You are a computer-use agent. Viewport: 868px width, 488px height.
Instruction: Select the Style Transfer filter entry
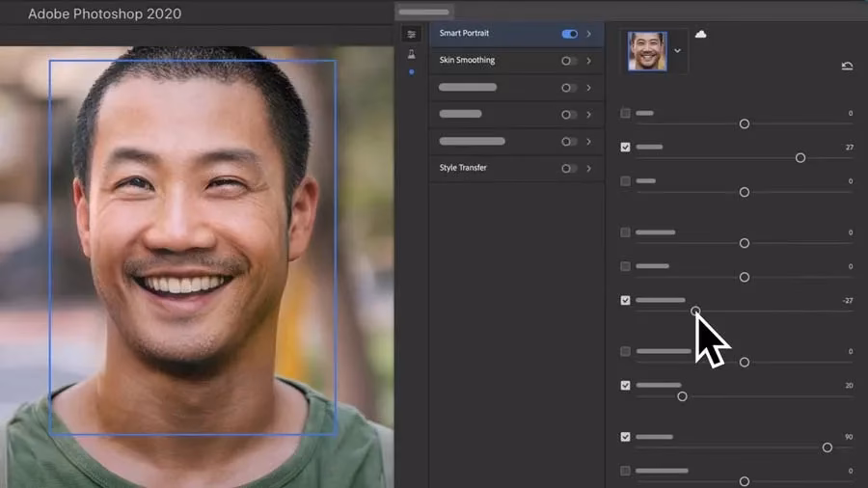(464, 169)
